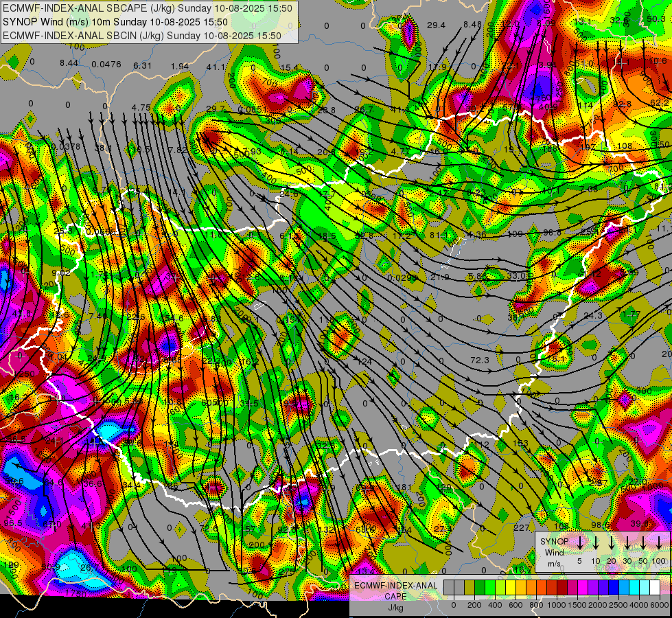Click the map value '24.3'

click(593, 316)
